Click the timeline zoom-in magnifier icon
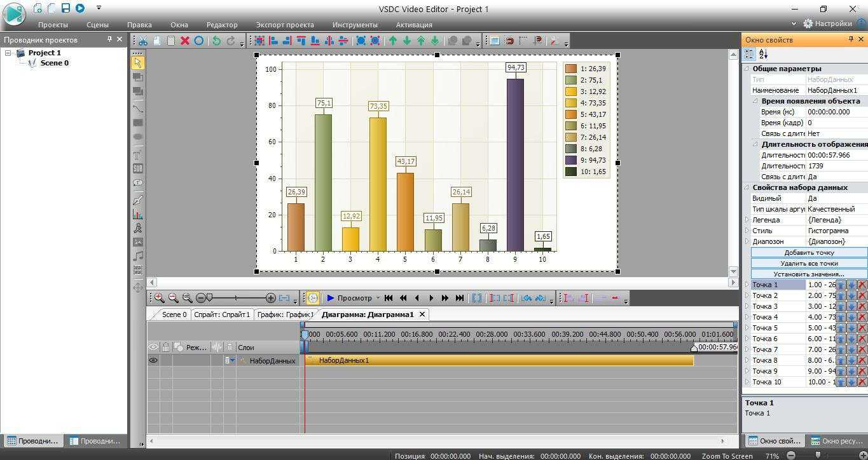Image resolution: width=868 pixels, height=460 pixels. 159,297
